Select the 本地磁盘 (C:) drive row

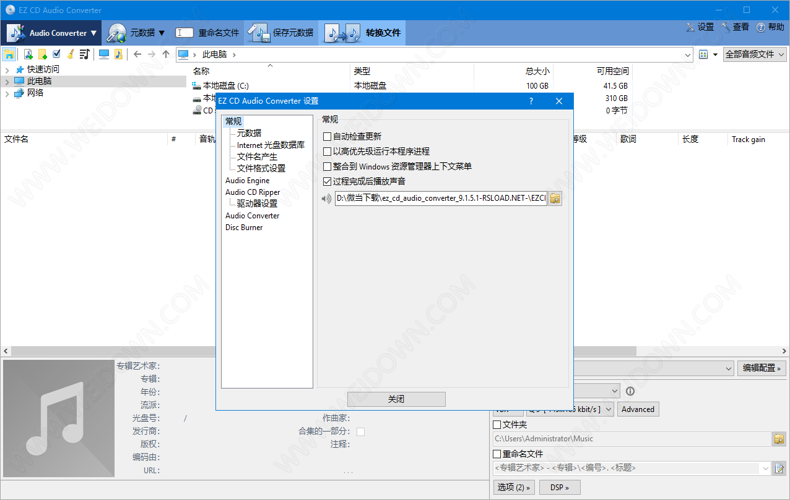pos(226,86)
